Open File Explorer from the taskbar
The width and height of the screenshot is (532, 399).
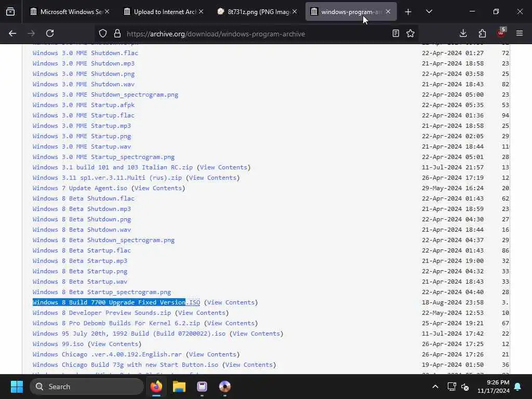click(x=179, y=387)
